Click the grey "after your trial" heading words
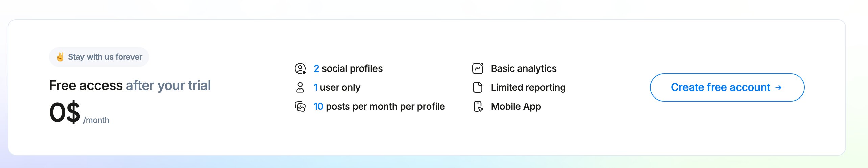Viewport: 868px width, 168px height. (168, 85)
